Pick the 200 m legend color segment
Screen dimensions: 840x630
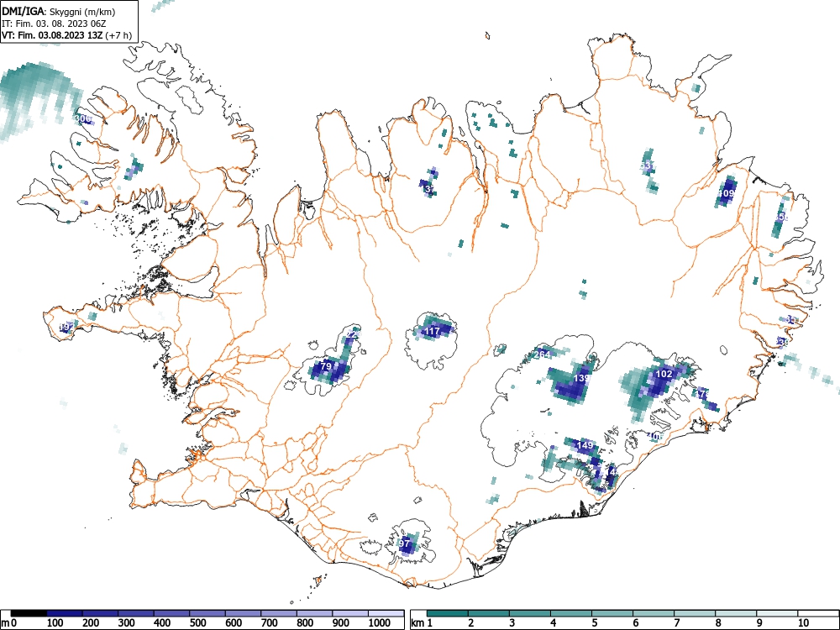[x=100, y=613]
